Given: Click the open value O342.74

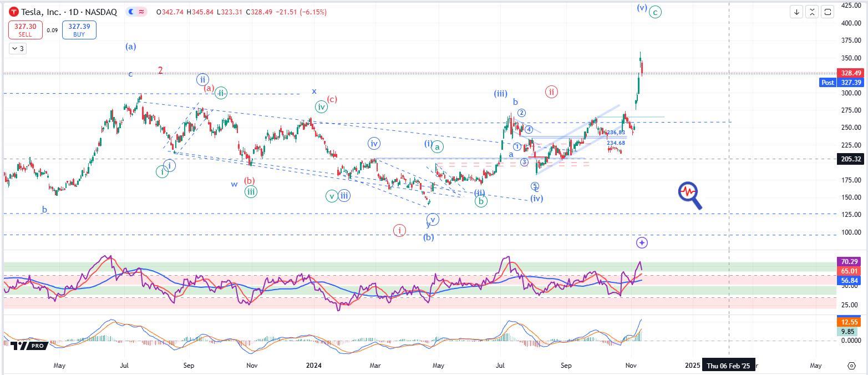Looking at the screenshot, I should pos(170,12).
